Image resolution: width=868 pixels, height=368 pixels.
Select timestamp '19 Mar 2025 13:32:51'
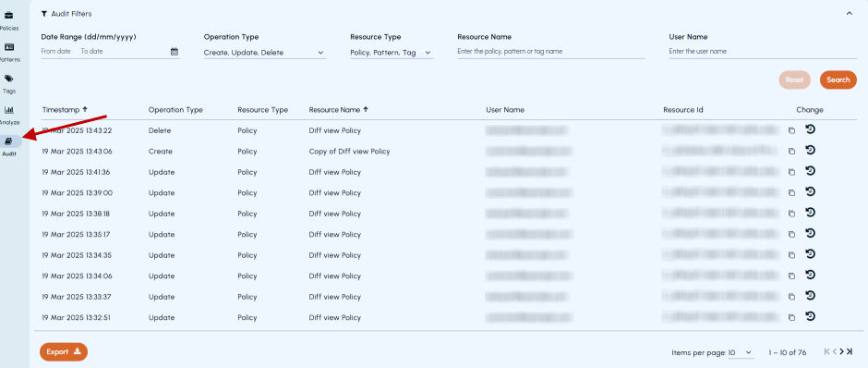click(x=77, y=317)
